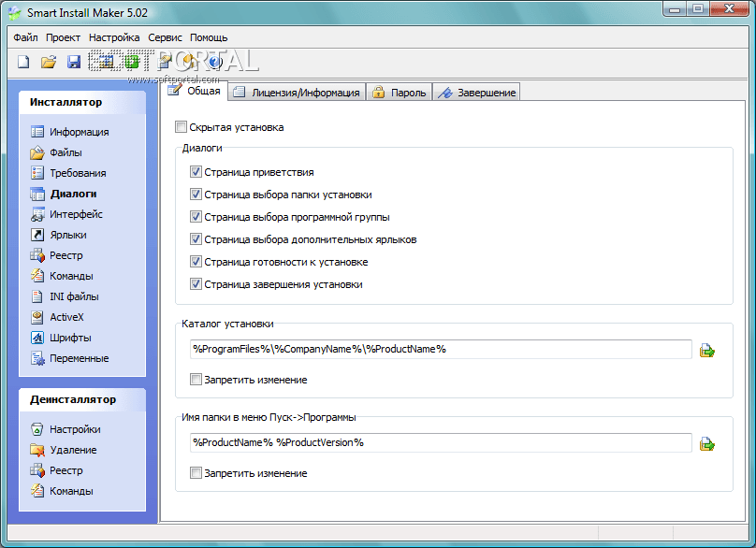
Task: Enable the Скрытая установка checkbox
Action: (181, 127)
